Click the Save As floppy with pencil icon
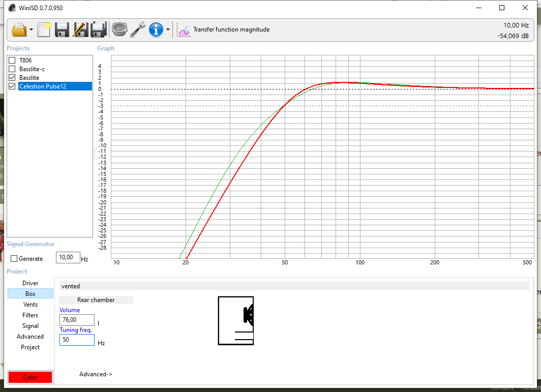This screenshot has height=392, width=541. 80,29
